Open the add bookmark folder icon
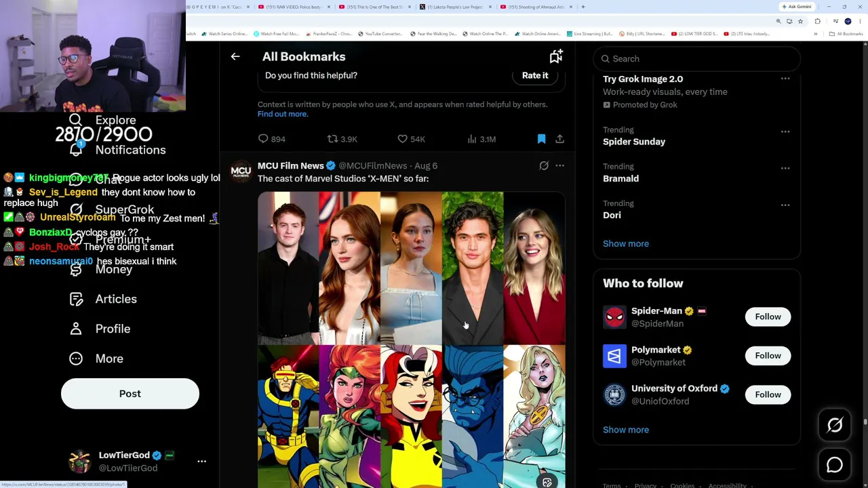Screen dimensions: 868x488 (556, 57)
